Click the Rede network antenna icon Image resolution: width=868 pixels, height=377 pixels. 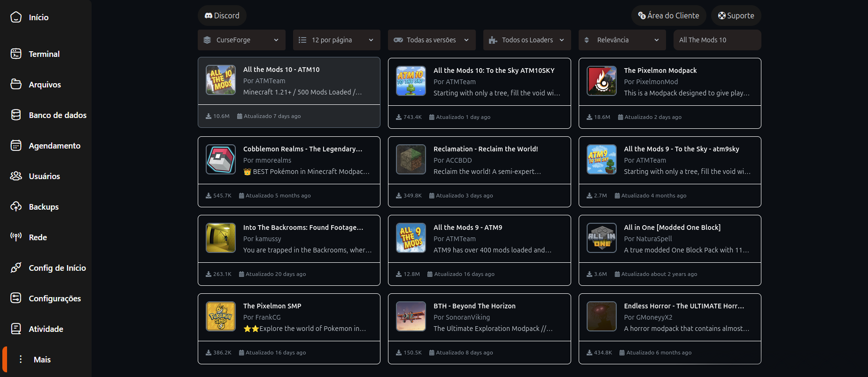point(16,237)
